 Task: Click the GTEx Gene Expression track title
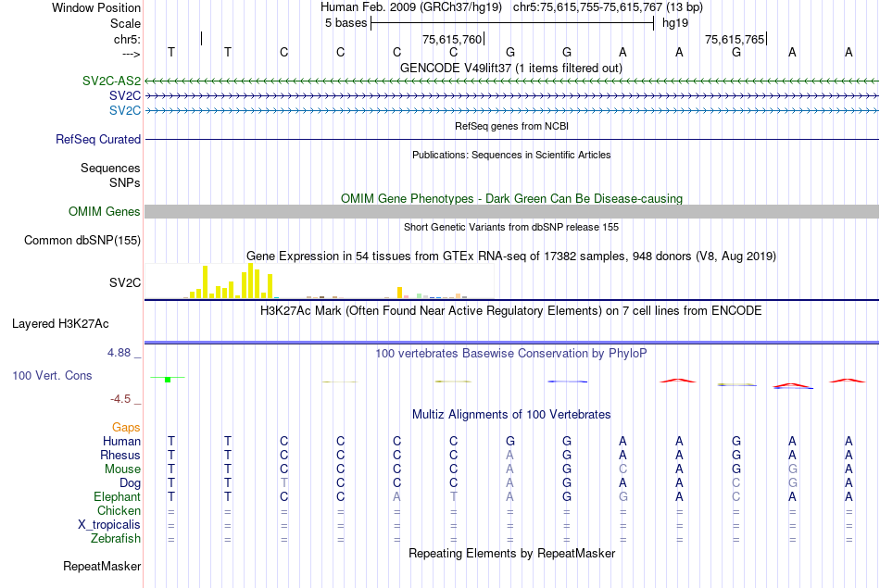[511, 256]
